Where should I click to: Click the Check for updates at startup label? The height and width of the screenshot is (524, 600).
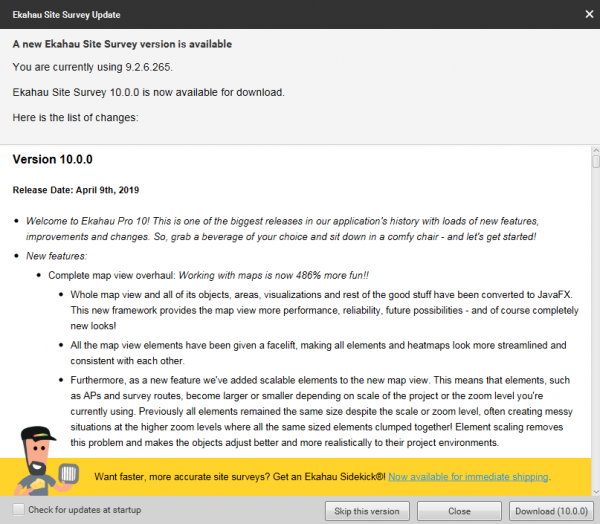tap(84, 510)
